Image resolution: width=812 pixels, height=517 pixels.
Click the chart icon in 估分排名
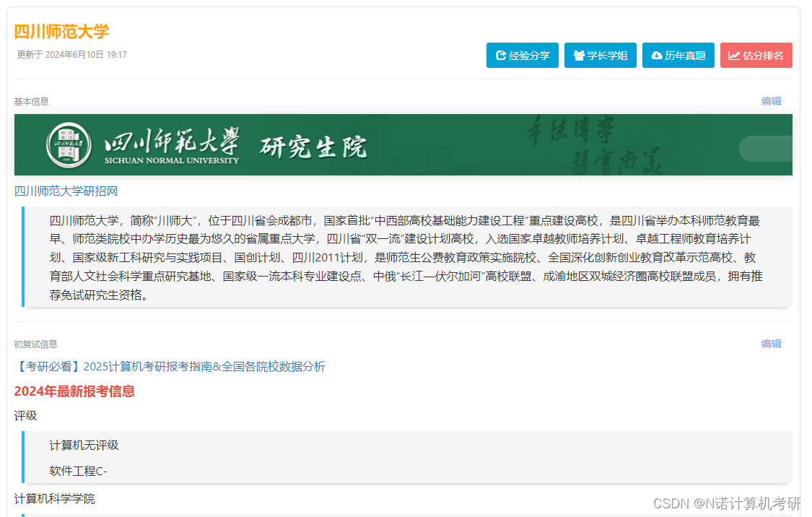coord(734,56)
